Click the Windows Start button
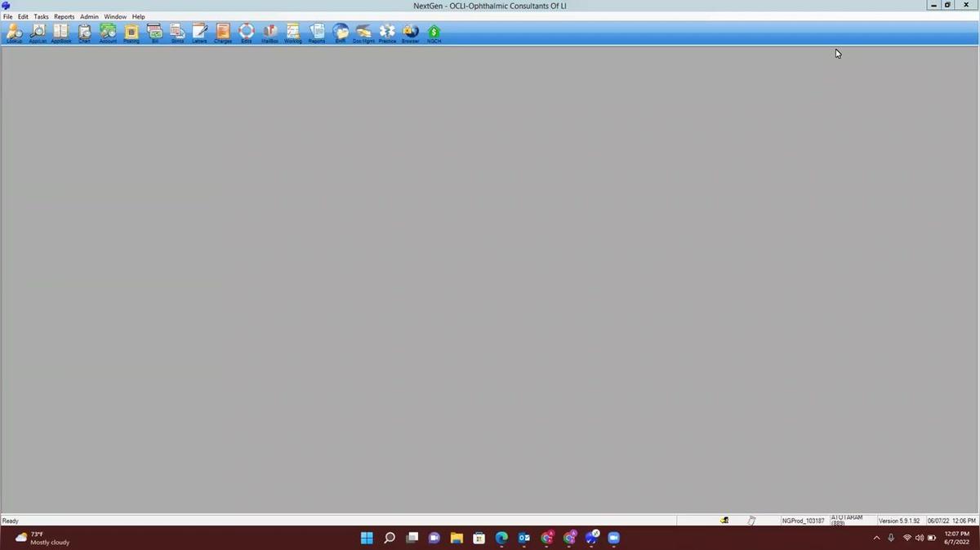This screenshot has width=980, height=550. 367,538
